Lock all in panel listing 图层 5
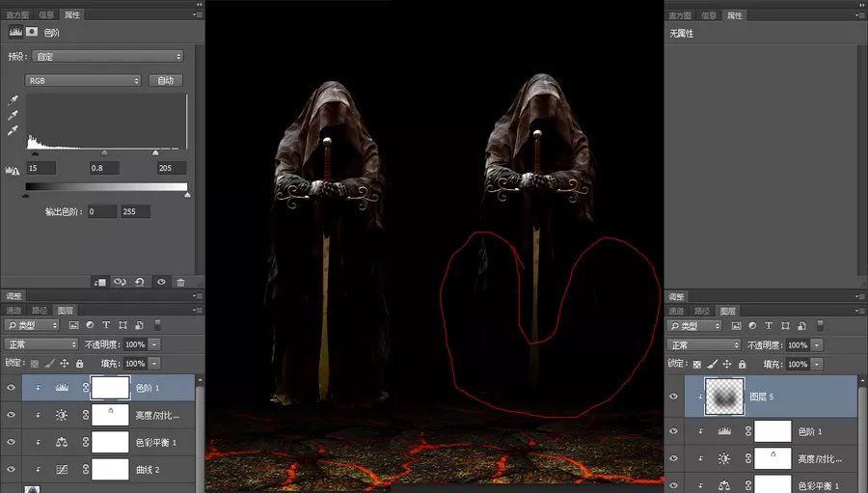868x493 pixels. (742, 364)
